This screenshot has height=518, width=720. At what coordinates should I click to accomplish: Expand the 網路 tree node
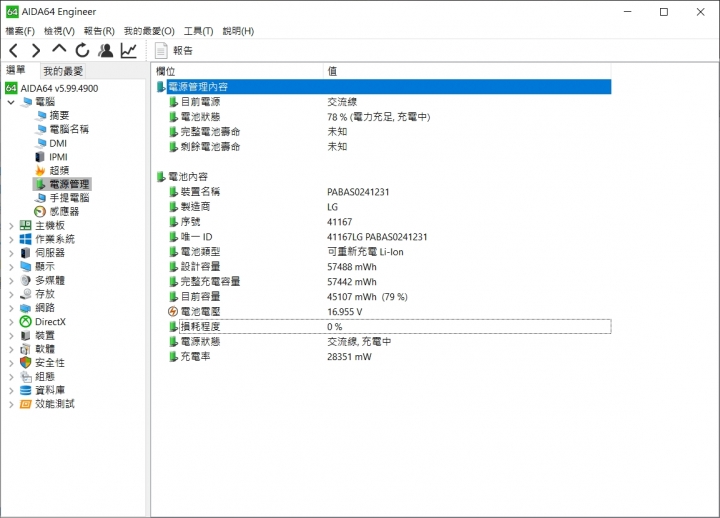click(11, 308)
